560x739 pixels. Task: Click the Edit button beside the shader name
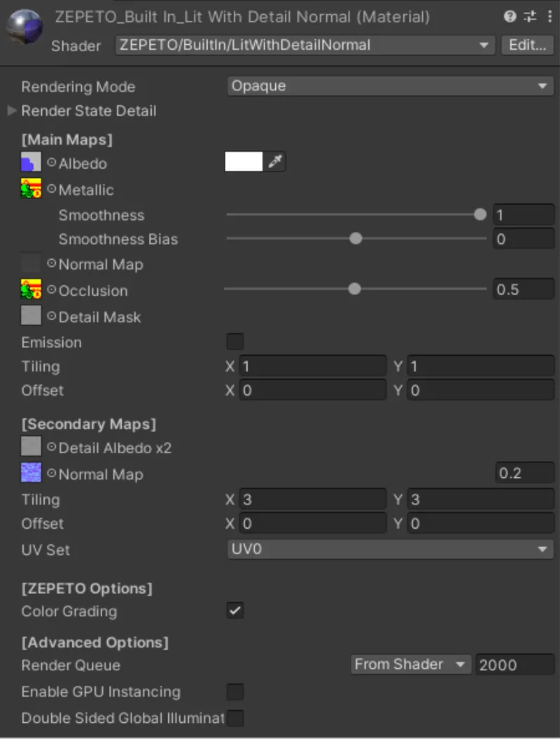point(527,45)
